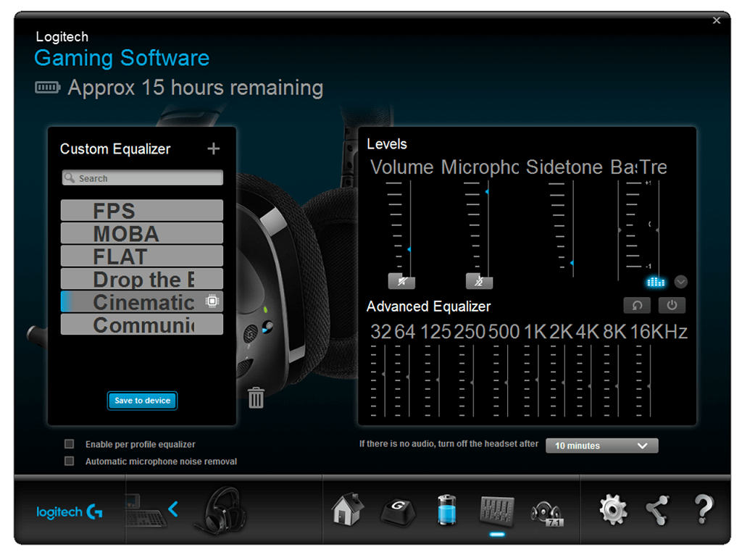Adjust the 500 Hz equalizer band slider
This screenshot has height=560, width=742.
click(x=507, y=383)
